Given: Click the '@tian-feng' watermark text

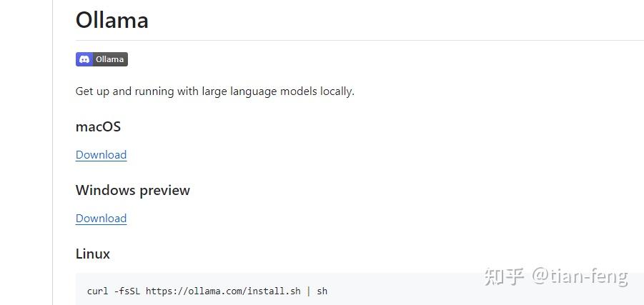Looking at the screenshot, I should coord(580,276).
